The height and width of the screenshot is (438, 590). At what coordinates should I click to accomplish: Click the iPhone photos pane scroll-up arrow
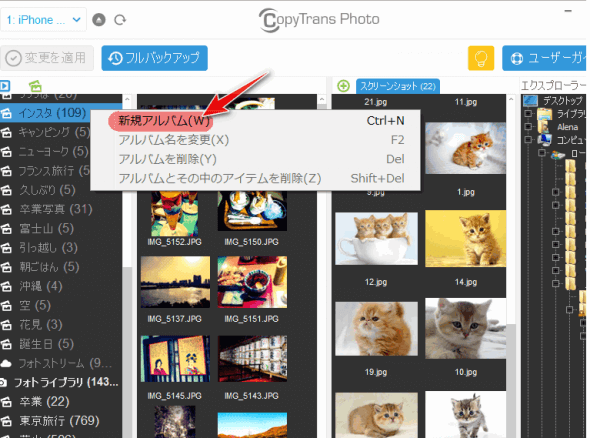[x=322, y=99]
